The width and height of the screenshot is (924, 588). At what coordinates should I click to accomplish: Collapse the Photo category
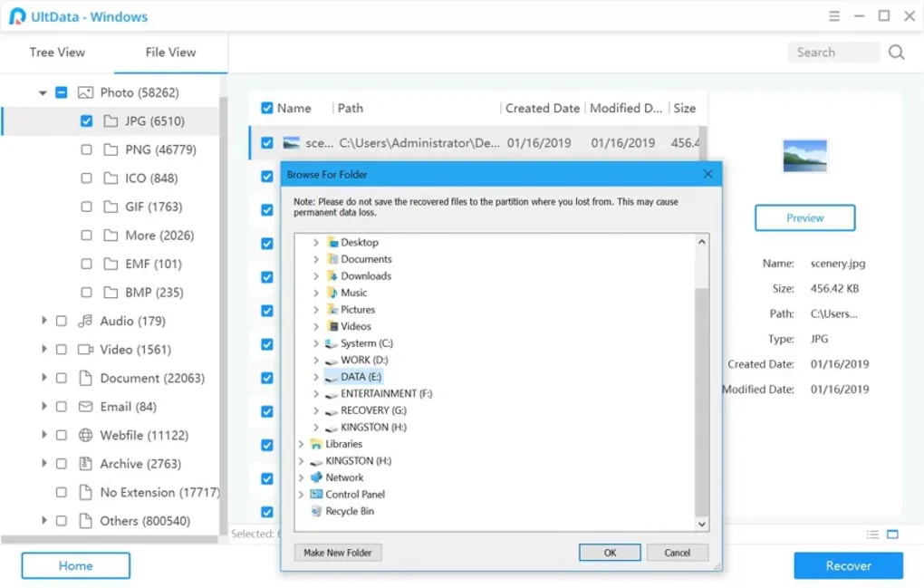(x=40, y=92)
